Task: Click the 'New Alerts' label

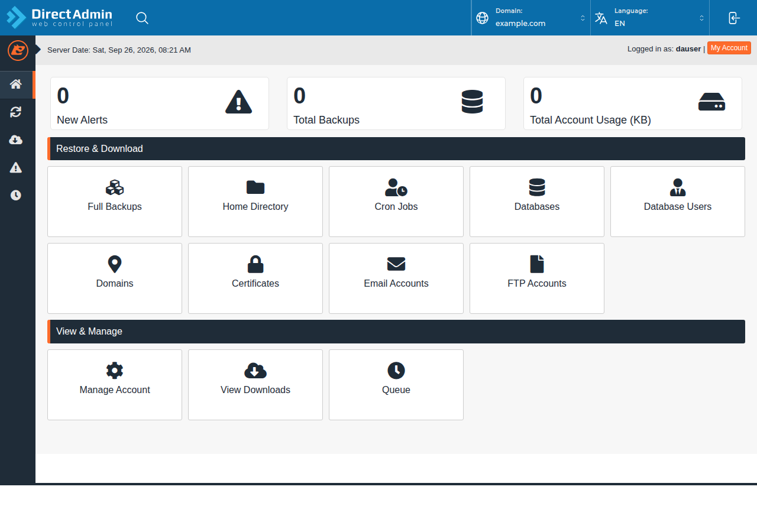Action: (82, 120)
